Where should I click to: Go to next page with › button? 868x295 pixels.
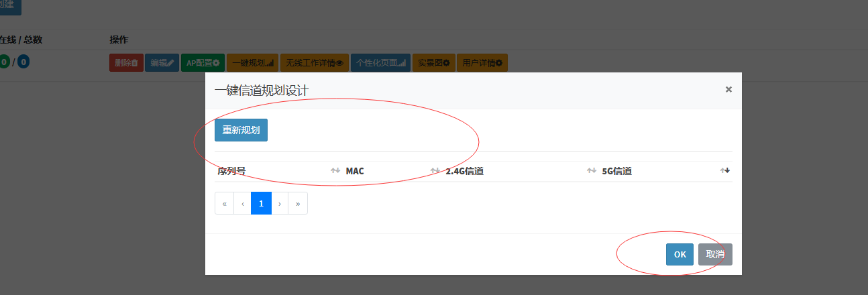(280, 203)
